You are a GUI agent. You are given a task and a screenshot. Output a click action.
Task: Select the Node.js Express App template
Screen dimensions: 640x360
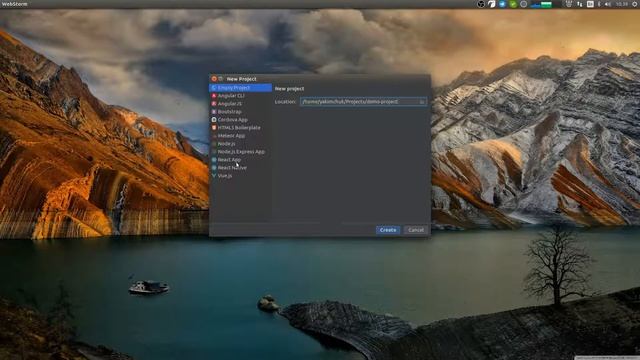coord(240,151)
